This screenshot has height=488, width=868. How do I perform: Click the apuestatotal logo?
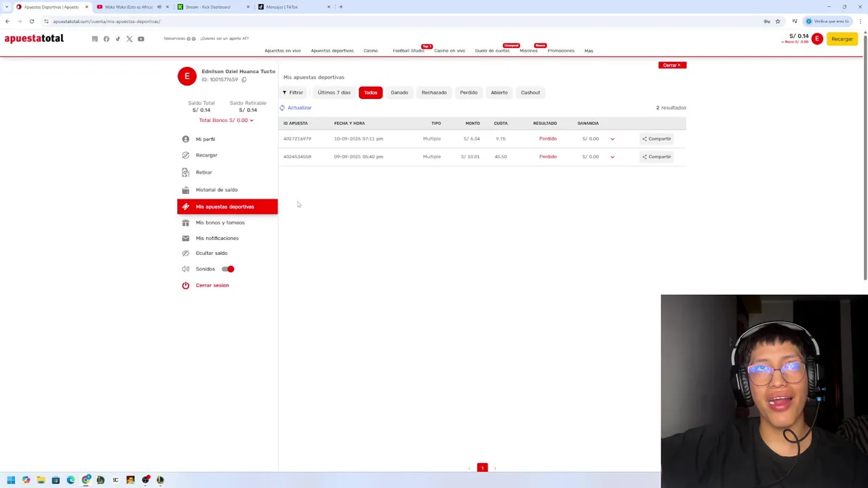point(34,39)
